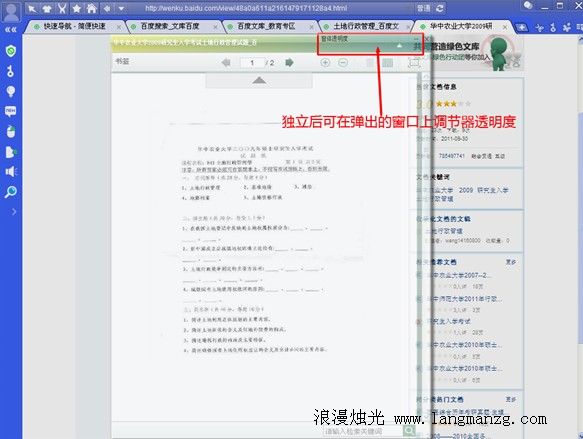Click the scissors screenshot tool icon
Image resolution: width=583 pixels, height=439 pixels.
(62, 8)
